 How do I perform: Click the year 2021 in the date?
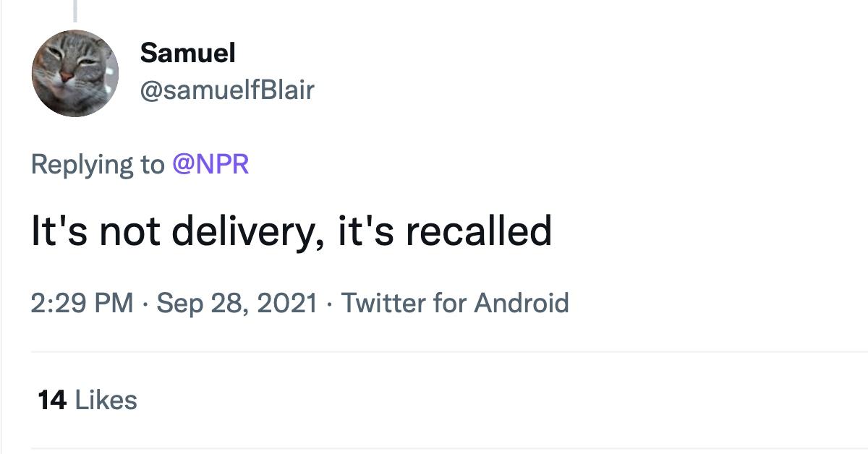pyautogui.click(x=288, y=302)
